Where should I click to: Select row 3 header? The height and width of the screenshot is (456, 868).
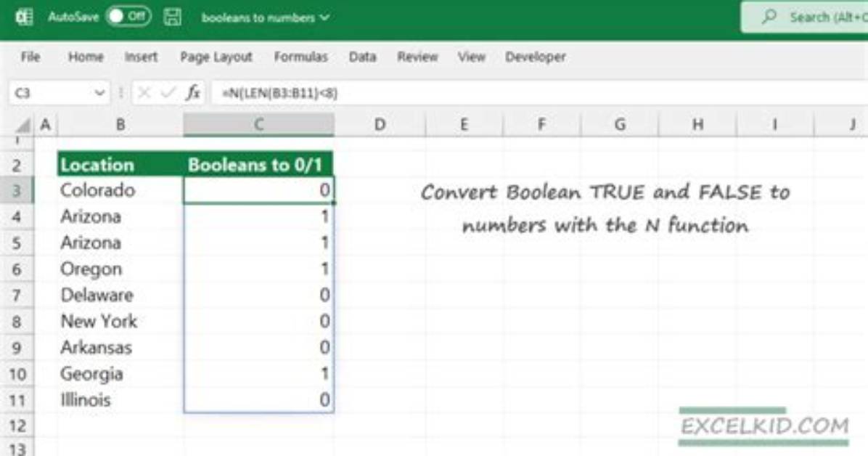point(17,190)
